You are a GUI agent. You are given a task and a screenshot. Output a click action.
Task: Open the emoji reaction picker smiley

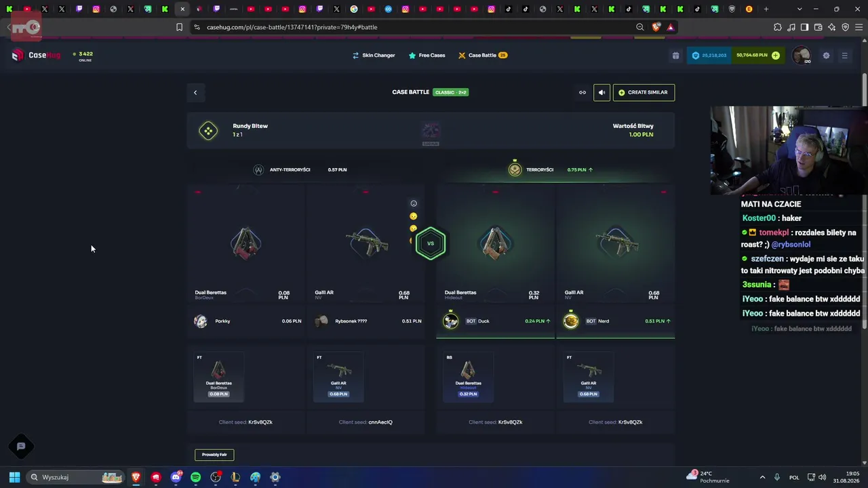(x=414, y=203)
